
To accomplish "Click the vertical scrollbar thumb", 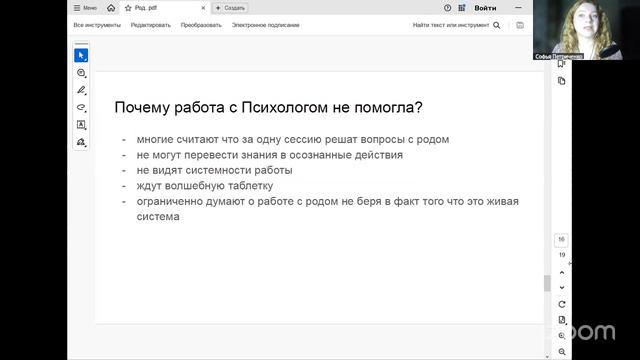I will (x=547, y=283).
